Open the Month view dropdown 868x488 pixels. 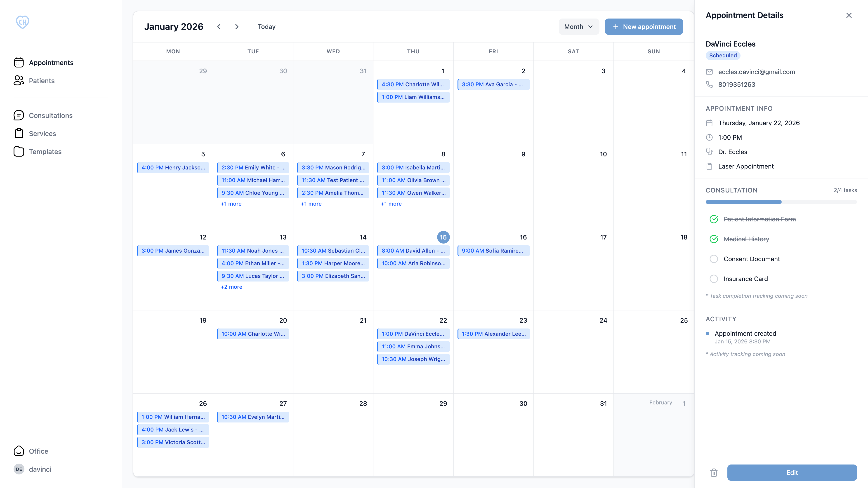pos(579,27)
